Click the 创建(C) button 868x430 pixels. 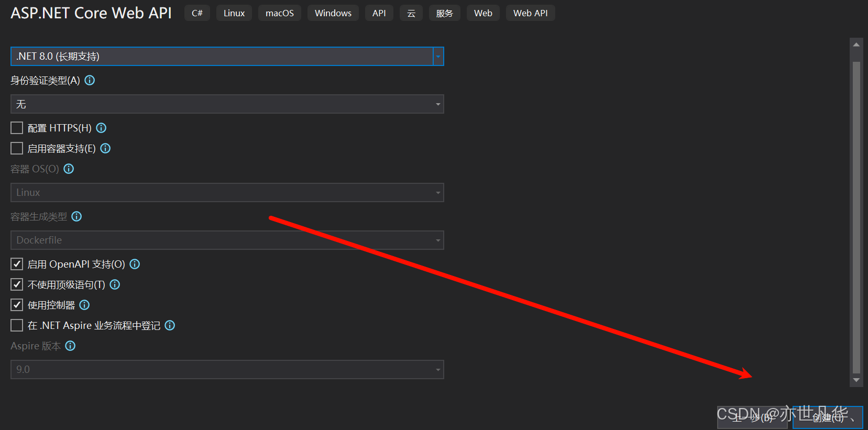coord(828,417)
